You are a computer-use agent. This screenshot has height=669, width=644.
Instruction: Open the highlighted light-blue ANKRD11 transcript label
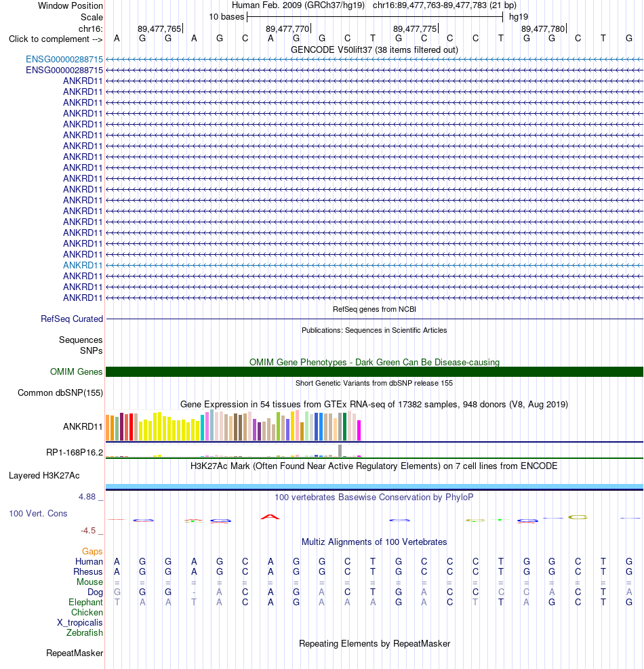click(83, 266)
